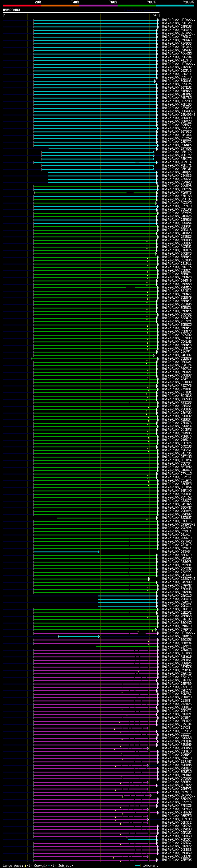197x868 pixels.
Task: Click the orange ~40% identity legend segment
Action: 60,6
